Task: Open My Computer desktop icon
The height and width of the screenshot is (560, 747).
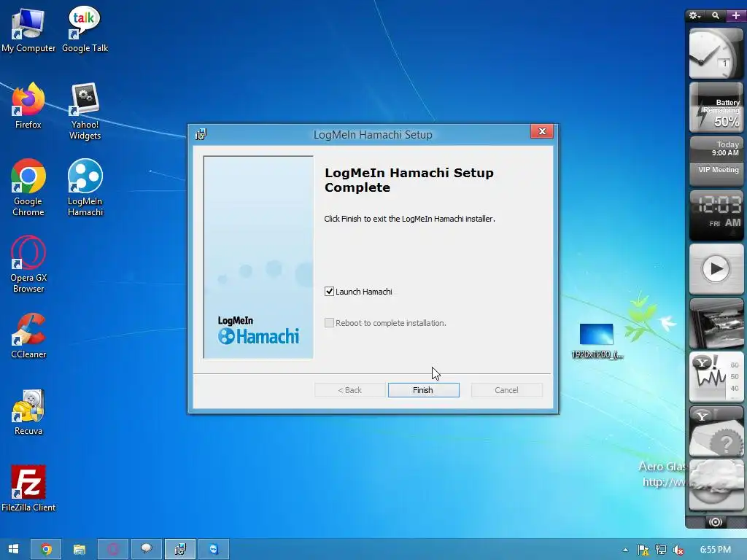Action: 28,31
